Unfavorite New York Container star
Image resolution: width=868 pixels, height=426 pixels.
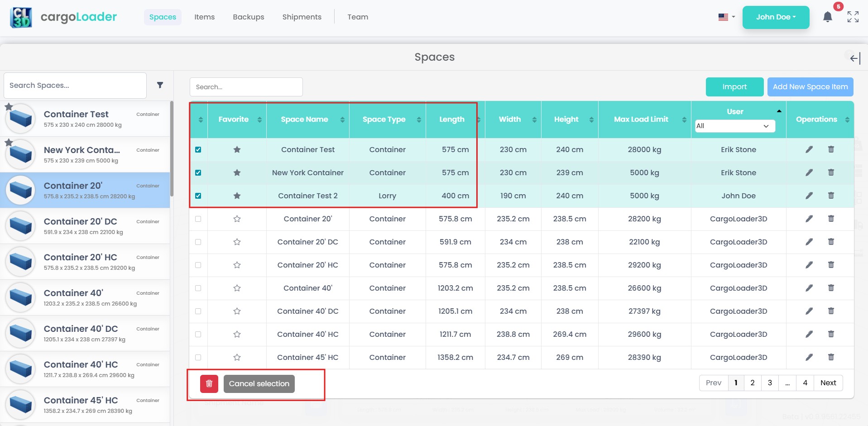point(237,172)
